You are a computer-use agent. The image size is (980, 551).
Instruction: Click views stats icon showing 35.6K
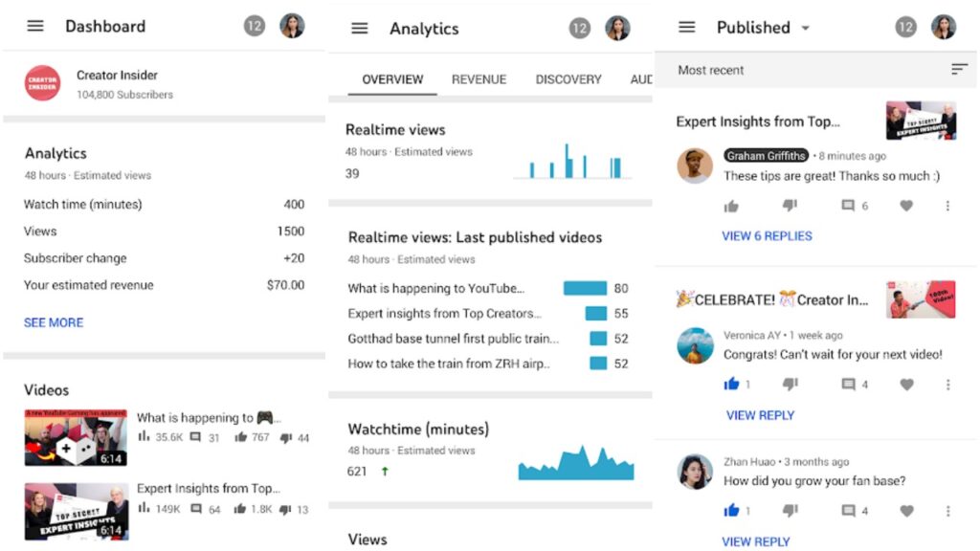click(145, 436)
